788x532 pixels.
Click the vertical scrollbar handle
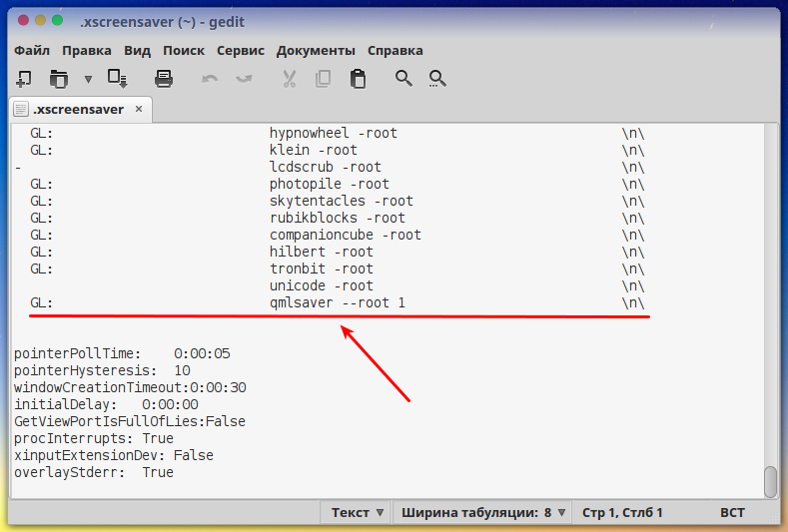click(770, 482)
